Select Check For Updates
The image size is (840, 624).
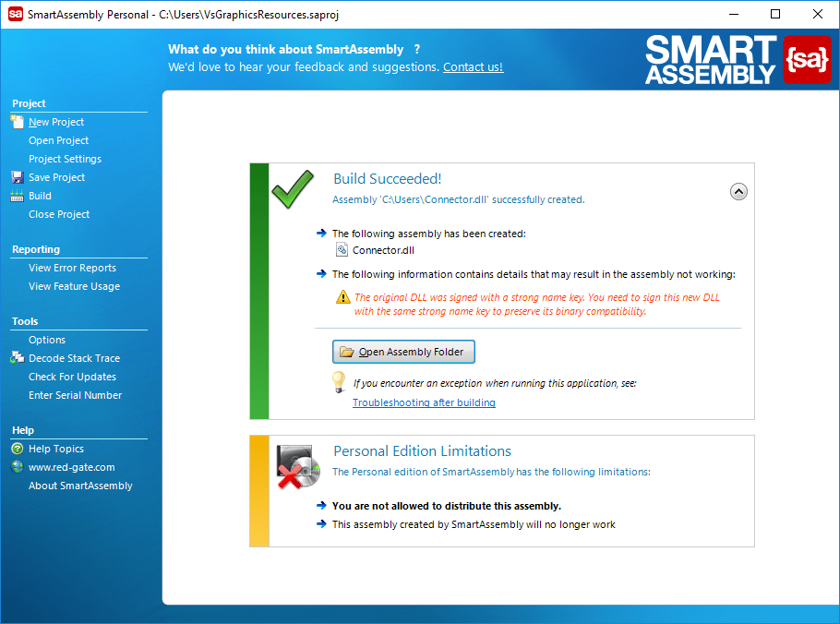click(x=72, y=377)
